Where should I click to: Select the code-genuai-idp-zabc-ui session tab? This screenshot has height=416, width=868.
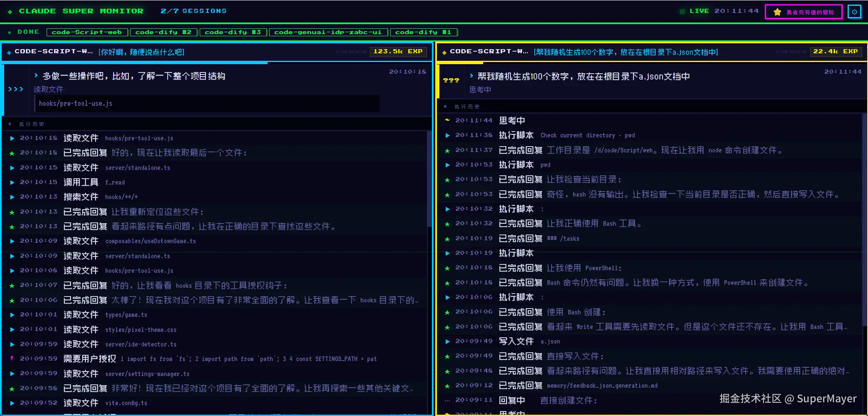(x=328, y=32)
